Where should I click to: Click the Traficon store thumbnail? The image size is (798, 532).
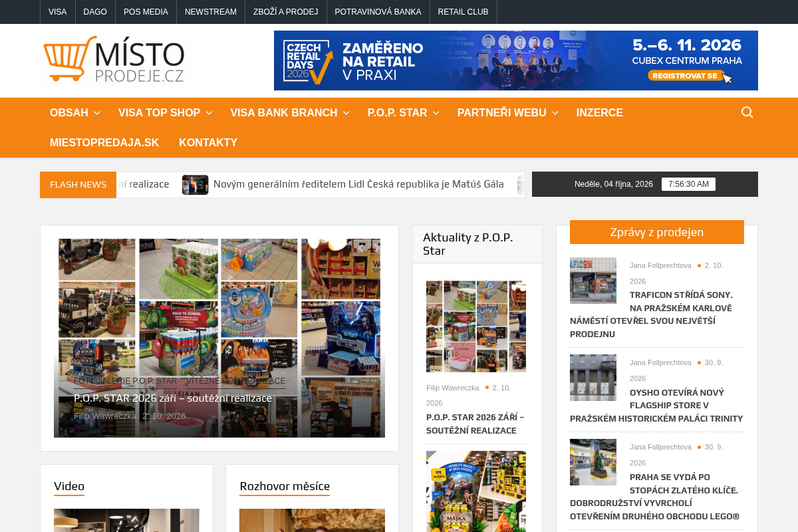[x=593, y=281]
